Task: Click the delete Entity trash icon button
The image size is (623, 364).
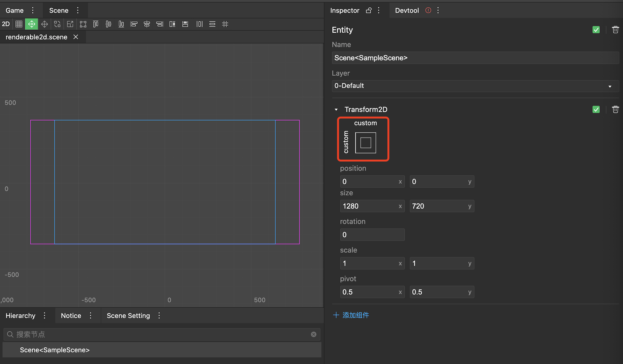Action: point(615,30)
